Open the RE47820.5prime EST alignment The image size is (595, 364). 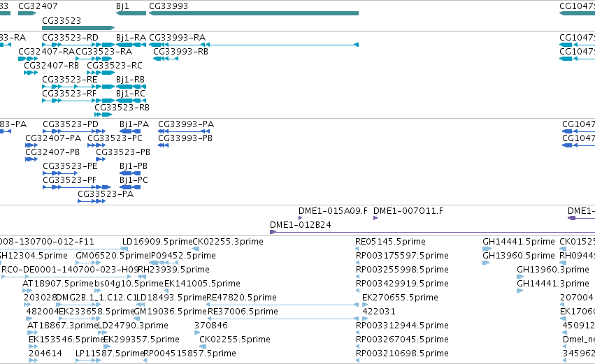pos(282,305)
